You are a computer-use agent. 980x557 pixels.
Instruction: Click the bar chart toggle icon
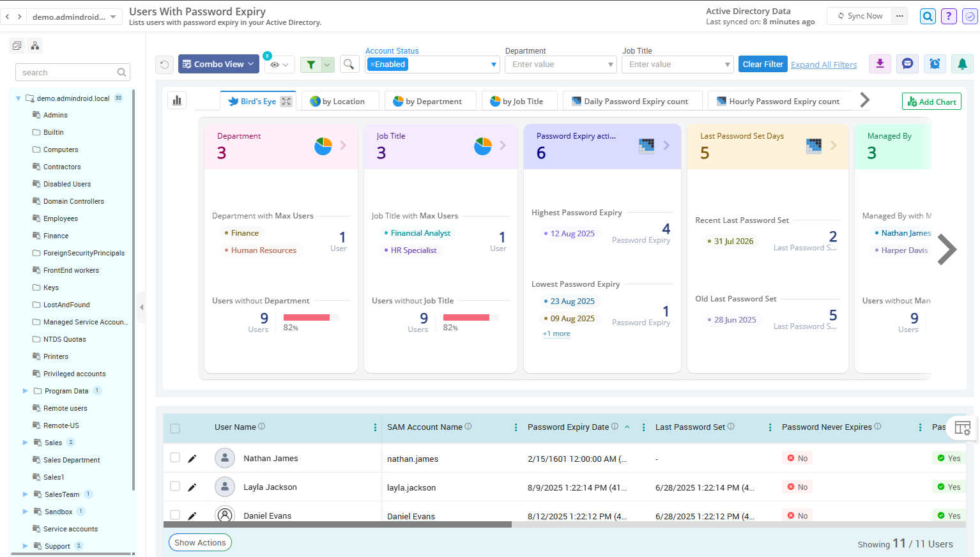177,100
